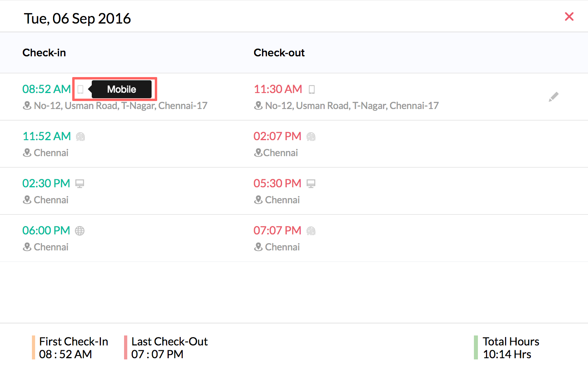588x369 pixels.
Task: Click the Check-out column header
Action: click(279, 53)
